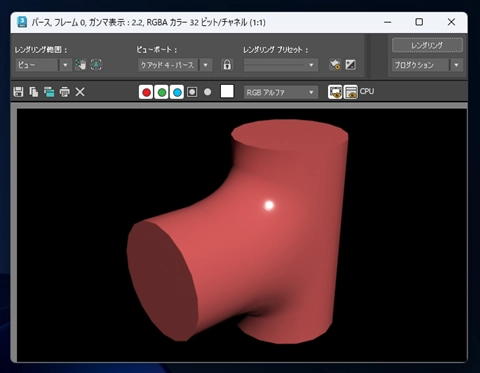Image resolution: width=480 pixels, height=373 pixels.
Task: Toggle the green channel
Action: [x=161, y=92]
